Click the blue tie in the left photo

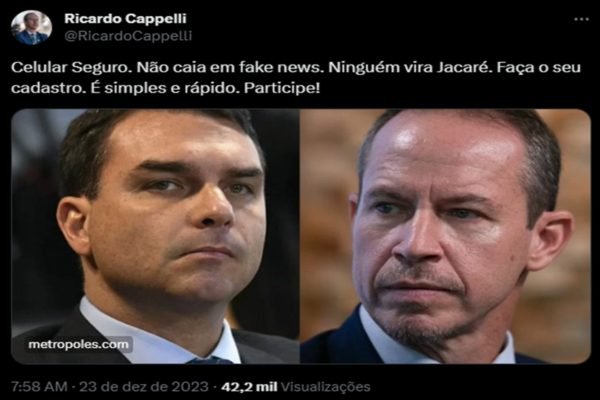[x=212, y=361]
